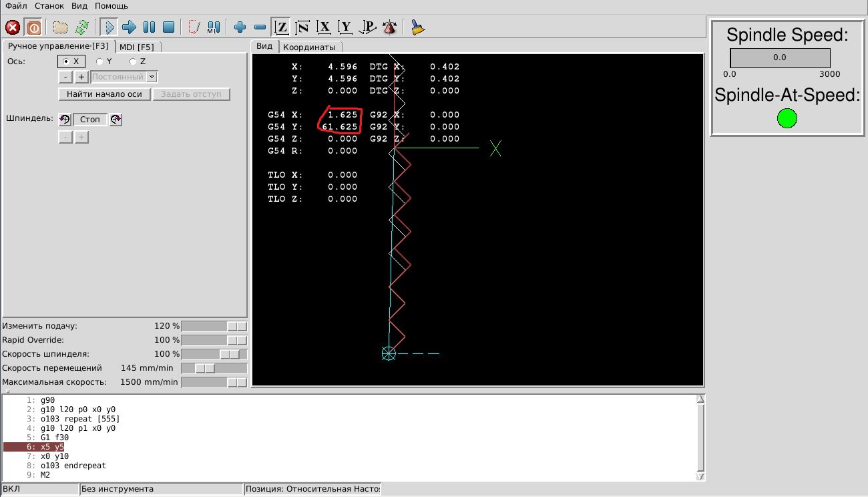This screenshot has height=497, width=868.
Task: Zoom out the preview plot
Action: (260, 27)
